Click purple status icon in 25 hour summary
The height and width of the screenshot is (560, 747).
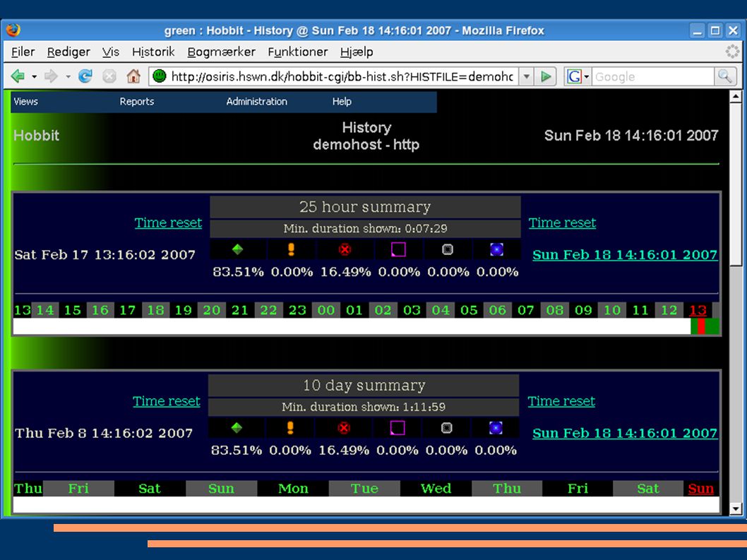[398, 249]
